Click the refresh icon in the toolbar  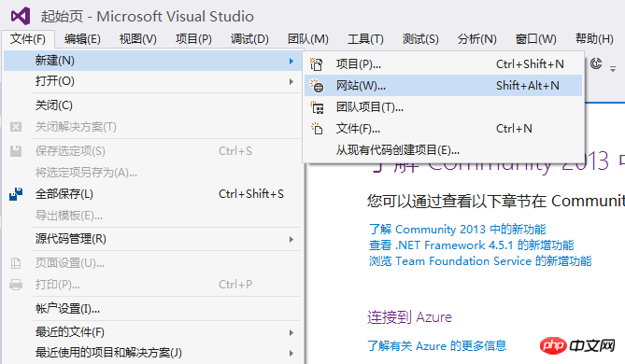coord(596,63)
